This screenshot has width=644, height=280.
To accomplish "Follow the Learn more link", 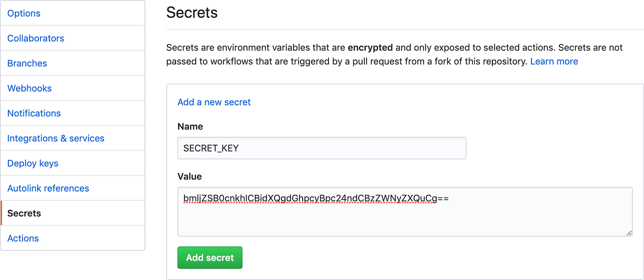I will [554, 61].
